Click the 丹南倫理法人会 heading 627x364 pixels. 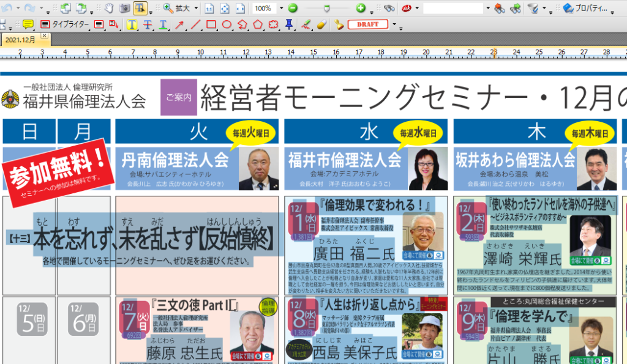tap(175, 161)
